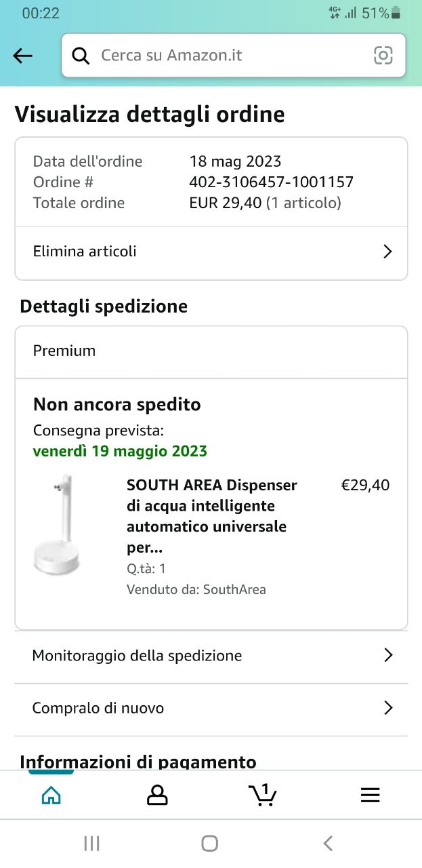Open the hamburger menu icon
Screen dimensions: 422x868
click(x=370, y=795)
